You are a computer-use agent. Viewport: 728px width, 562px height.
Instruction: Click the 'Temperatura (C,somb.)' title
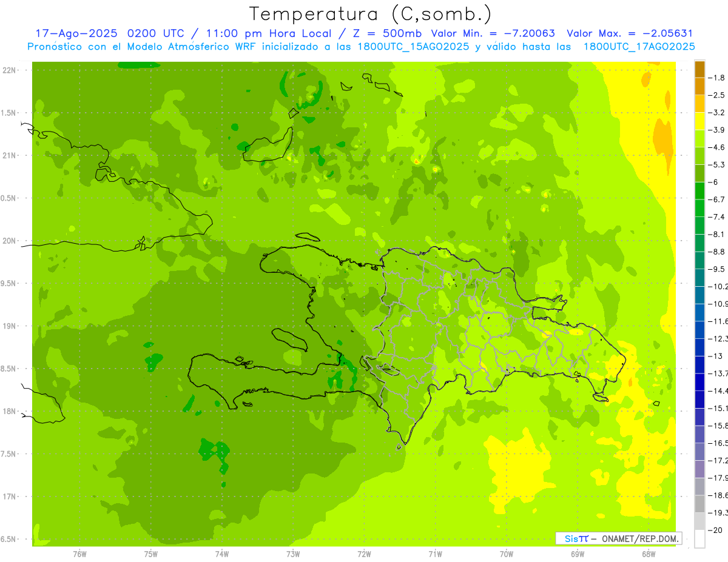371,14
